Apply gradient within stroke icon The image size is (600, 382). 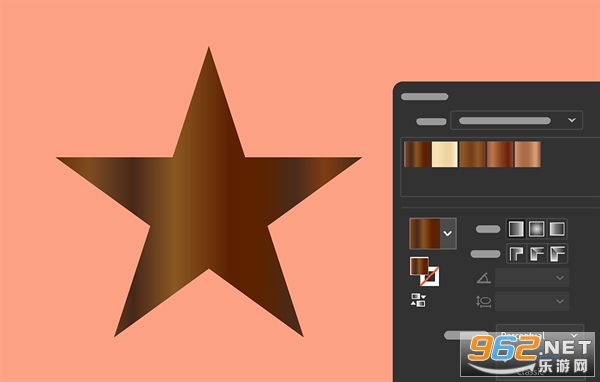[516, 253]
